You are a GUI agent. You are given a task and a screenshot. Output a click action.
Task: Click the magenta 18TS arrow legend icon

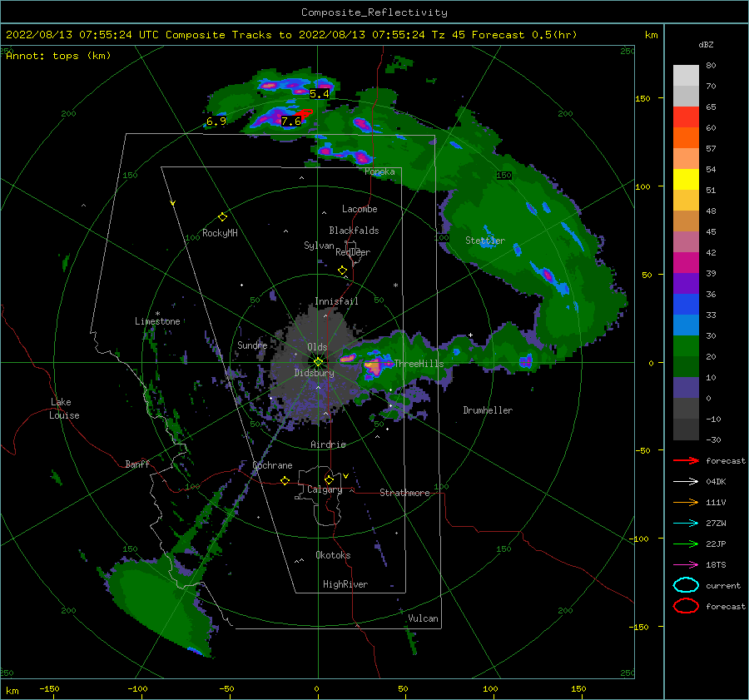[x=686, y=565]
